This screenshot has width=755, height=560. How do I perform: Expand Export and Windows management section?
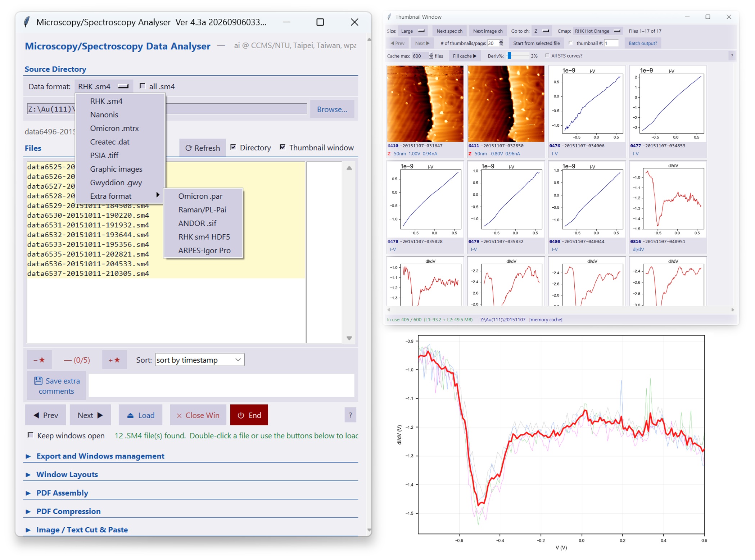[x=100, y=456]
